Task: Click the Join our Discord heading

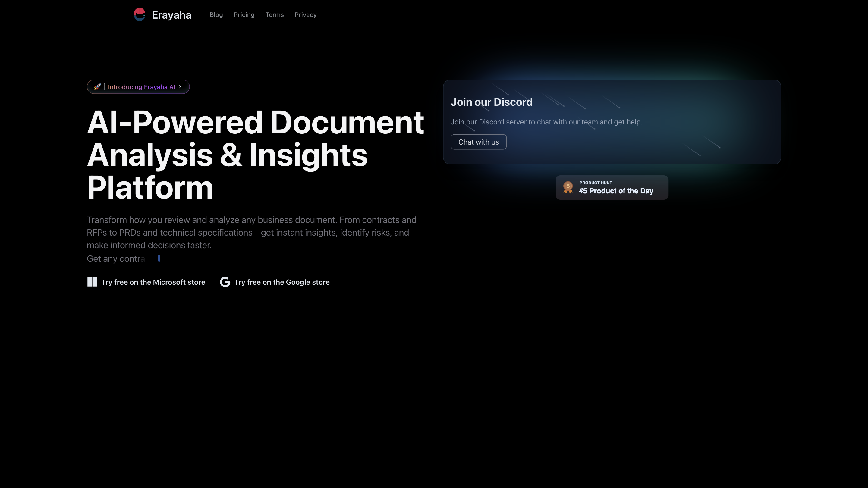Action: point(491,102)
